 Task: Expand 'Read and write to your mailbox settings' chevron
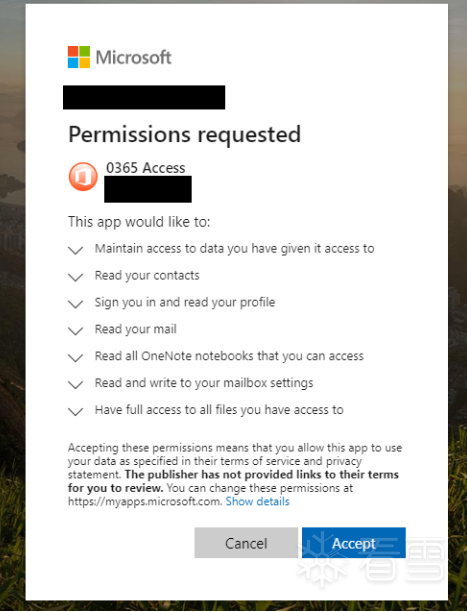(x=75, y=385)
